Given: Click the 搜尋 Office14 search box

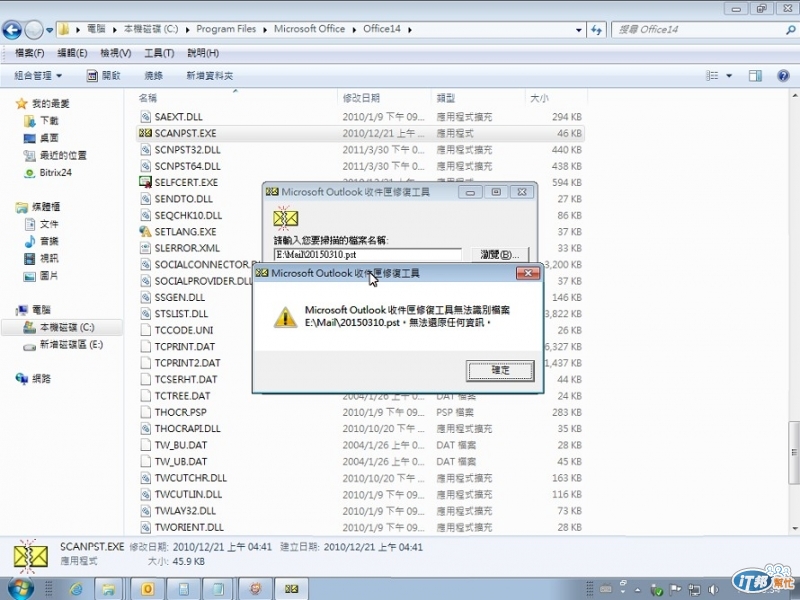Looking at the screenshot, I should coord(699,30).
